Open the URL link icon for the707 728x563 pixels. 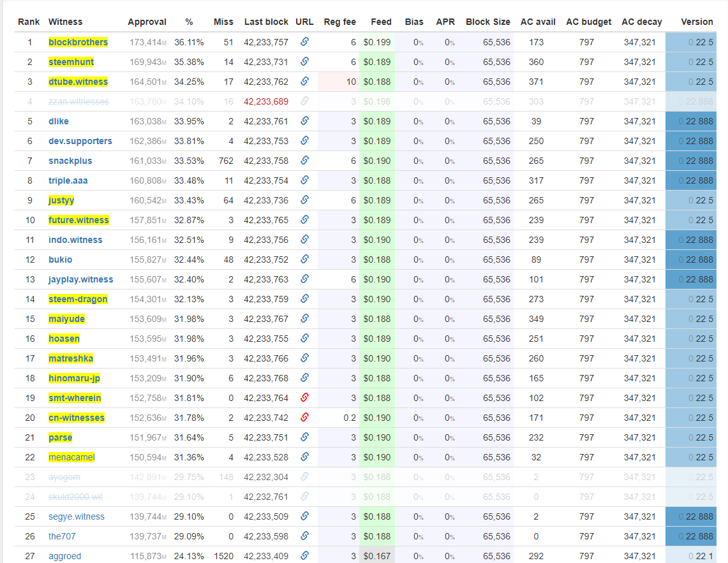pyautogui.click(x=304, y=536)
